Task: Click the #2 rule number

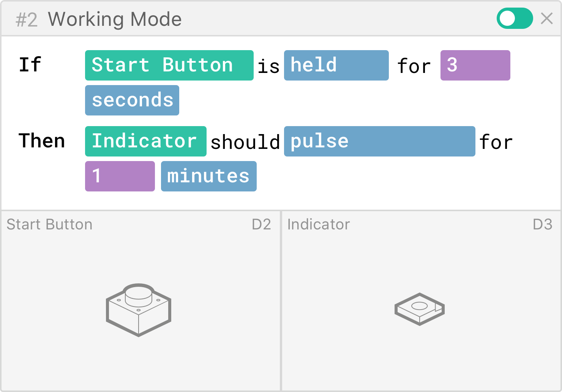Action: [x=27, y=20]
